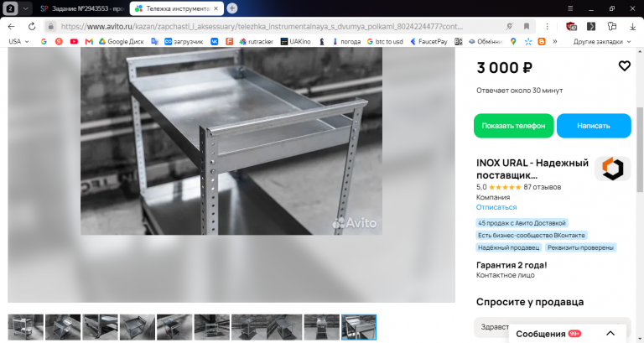Viewport: 644px width, 343px height.
Task: Switch to the Задание №2943553 tab
Action: (x=83, y=8)
